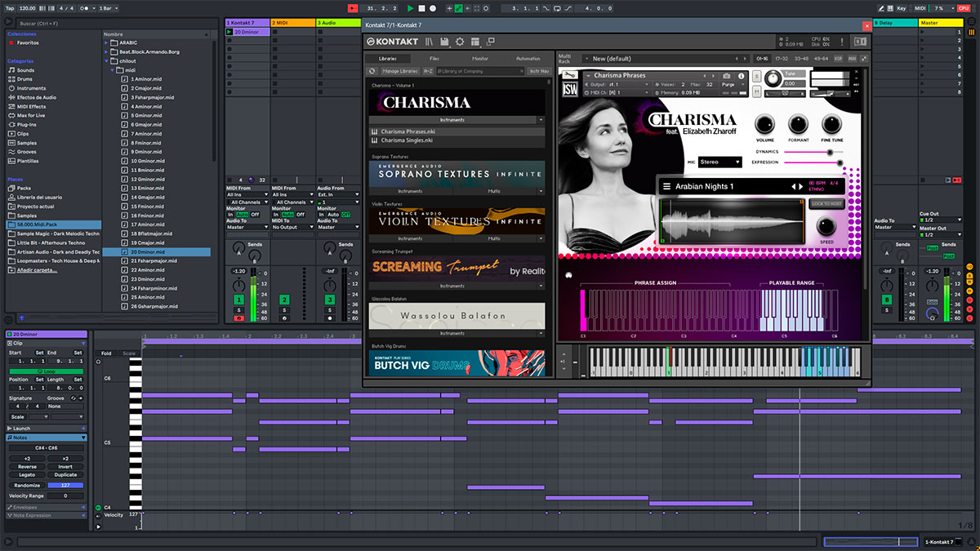The image size is (980, 551).
Task: Toggle the LOCK TO HOST button
Action: coord(826,204)
